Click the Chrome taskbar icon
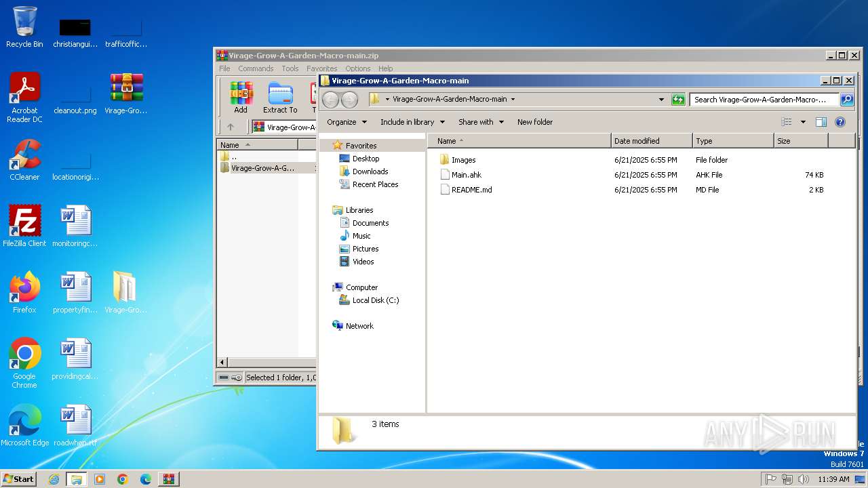This screenshot has height=488, width=868. pos(123,479)
